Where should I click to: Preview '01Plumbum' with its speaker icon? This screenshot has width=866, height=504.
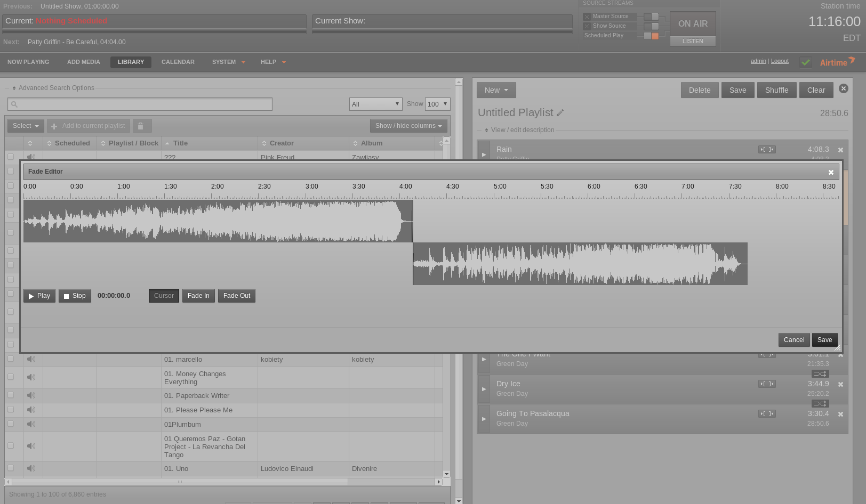pyautogui.click(x=31, y=424)
